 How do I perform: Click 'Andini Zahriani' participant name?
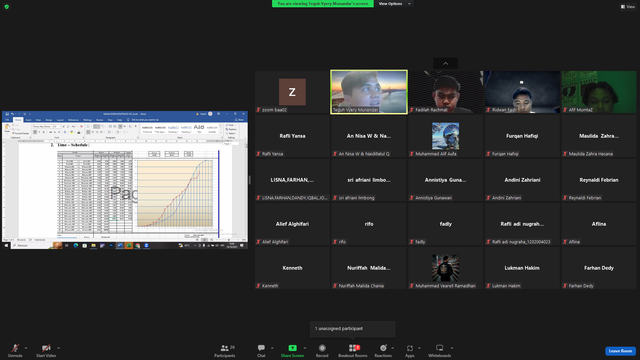point(522,180)
